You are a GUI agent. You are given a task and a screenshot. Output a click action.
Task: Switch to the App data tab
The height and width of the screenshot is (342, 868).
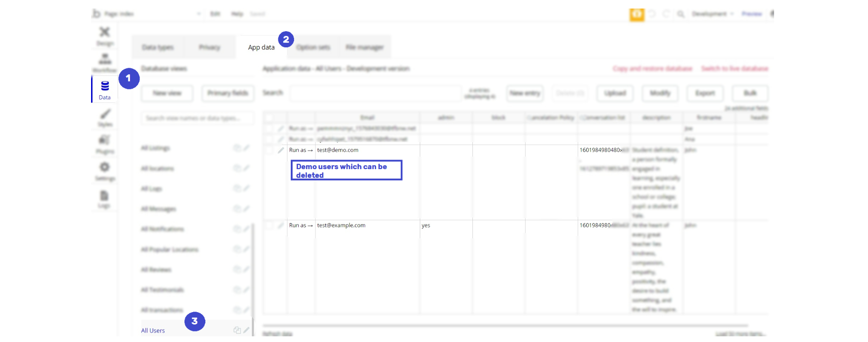coord(261,47)
